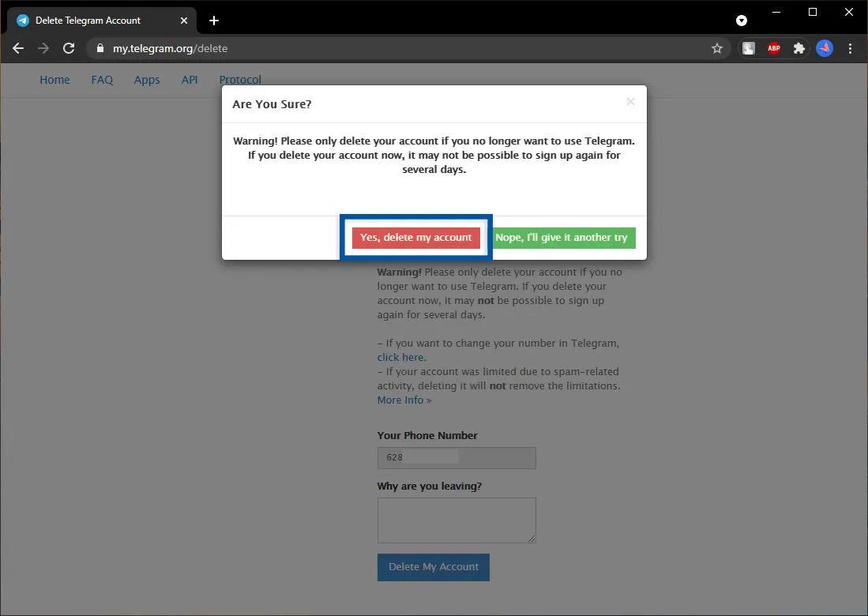Click Nope, I'll give it another try
Screen dimensions: 868x616
tap(563, 237)
